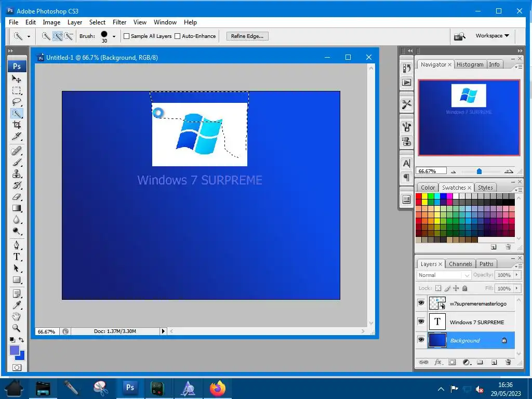Select the Horizontal Type tool

(x=16, y=257)
